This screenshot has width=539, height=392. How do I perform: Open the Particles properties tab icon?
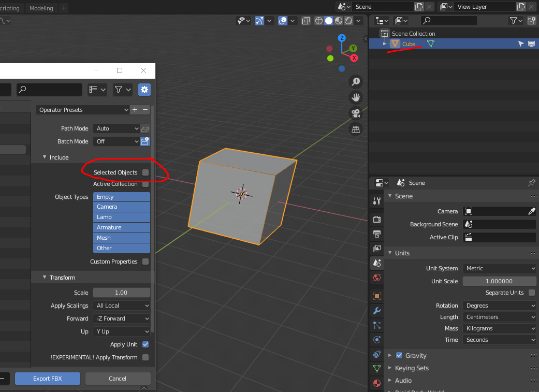[x=377, y=325]
